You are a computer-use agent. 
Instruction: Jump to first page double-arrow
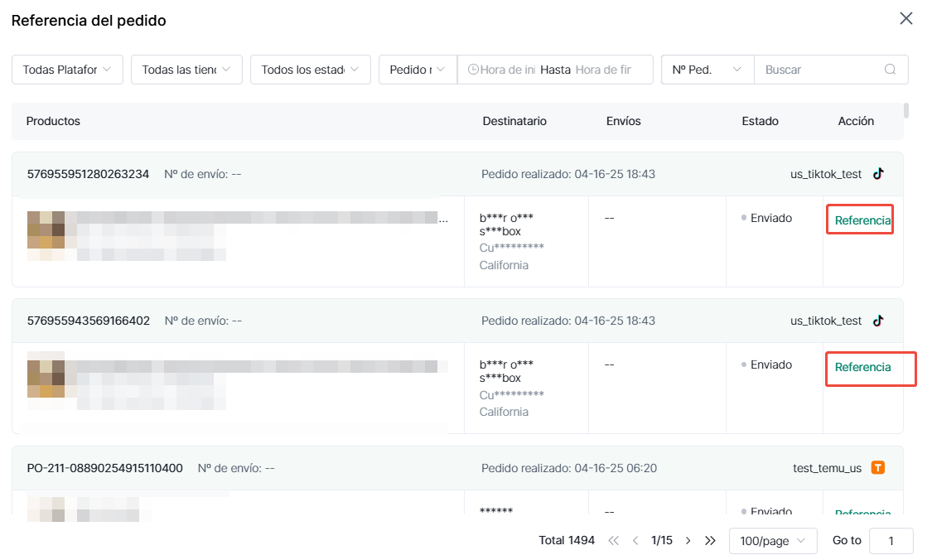[x=613, y=541]
